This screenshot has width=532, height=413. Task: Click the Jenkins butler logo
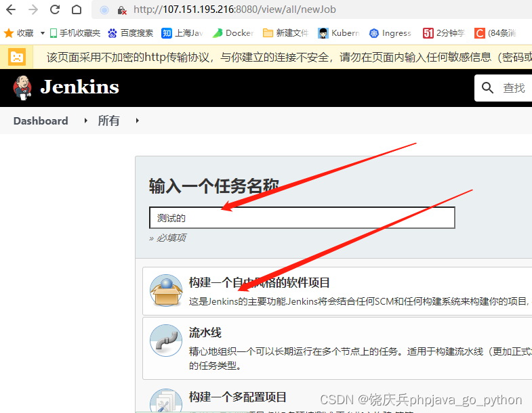point(22,88)
